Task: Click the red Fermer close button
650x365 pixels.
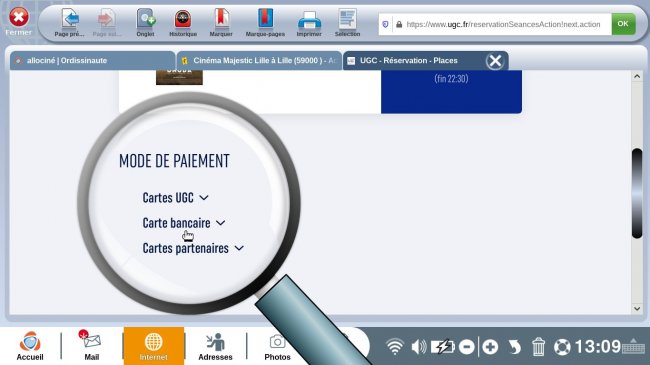Action: [19, 17]
